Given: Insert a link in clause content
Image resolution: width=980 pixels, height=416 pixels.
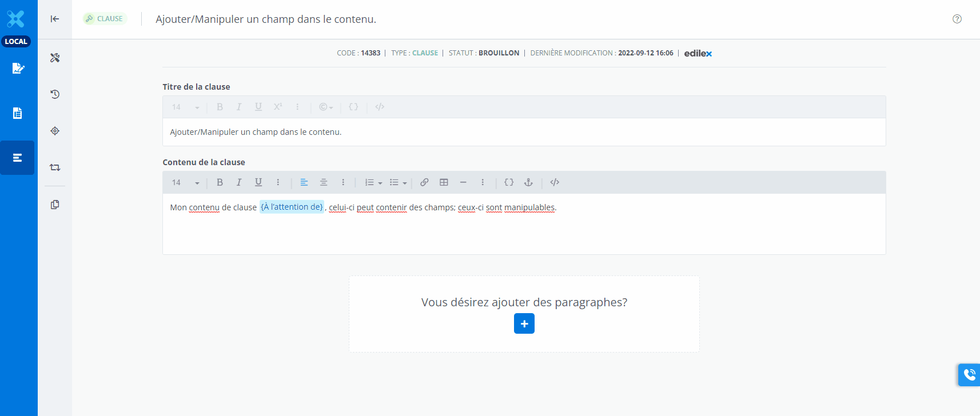Looking at the screenshot, I should coord(424,182).
